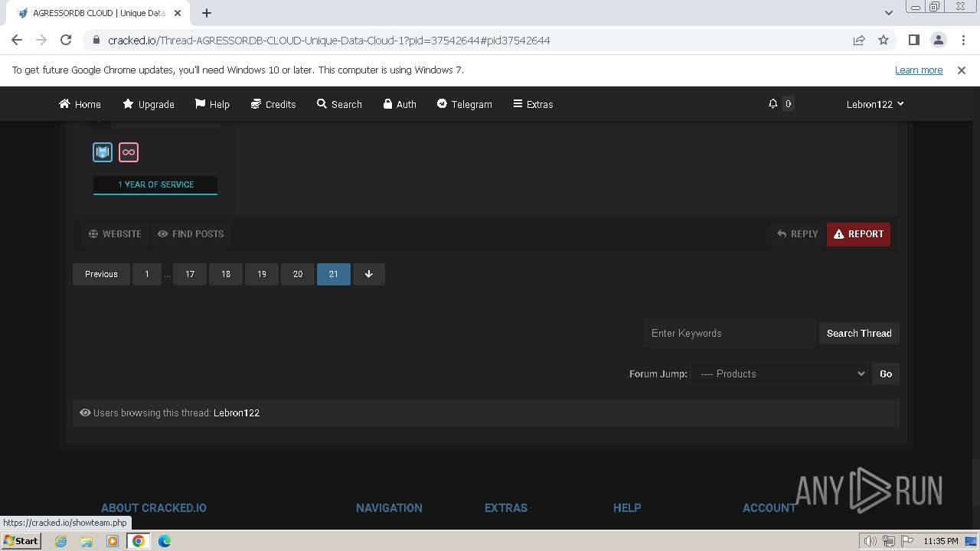Click the Learn more link

coord(919,70)
